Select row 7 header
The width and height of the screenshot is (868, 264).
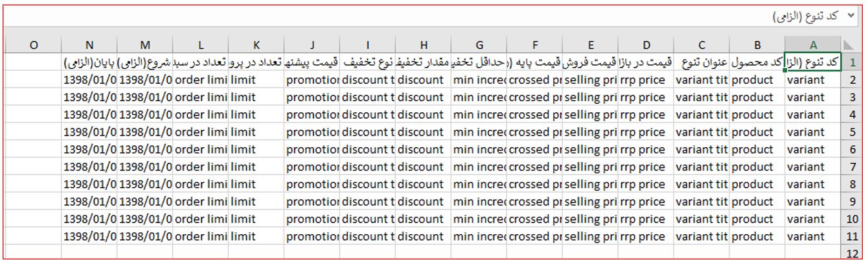pyautogui.click(x=852, y=167)
